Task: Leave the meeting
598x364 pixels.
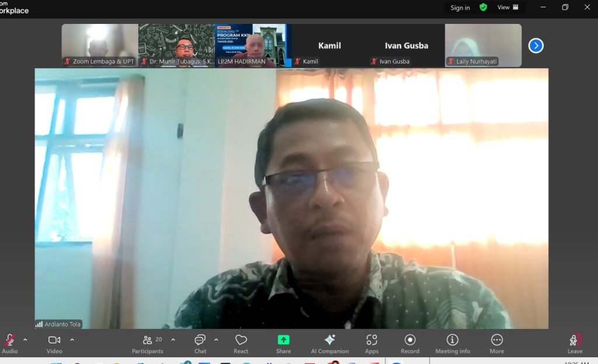Action: coord(575,343)
